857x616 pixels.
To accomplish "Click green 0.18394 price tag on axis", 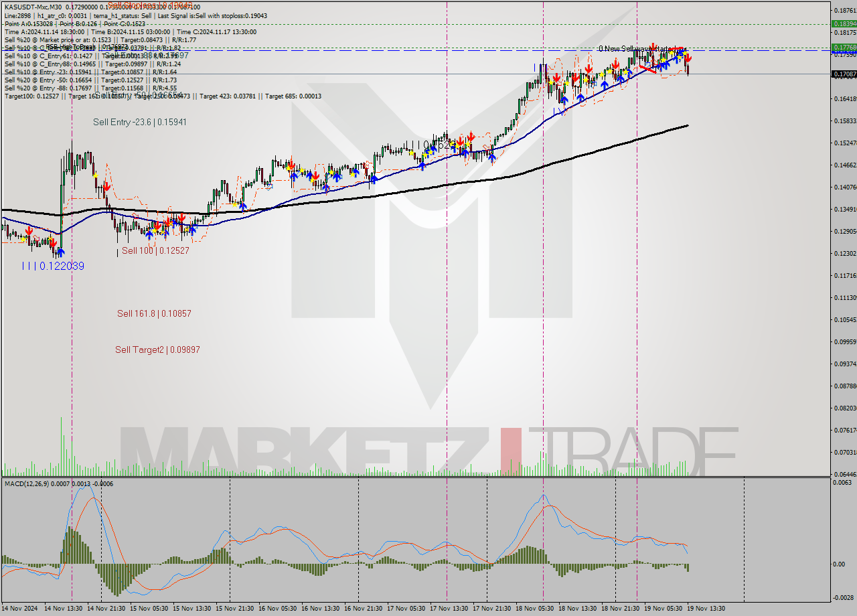I will point(844,23).
